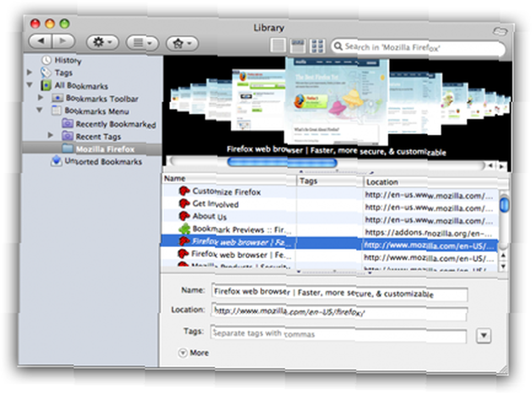Image resolution: width=532 pixels, height=394 pixels.
Task: Click the bookmark list scroll up arrow
Action: [503, 255]
